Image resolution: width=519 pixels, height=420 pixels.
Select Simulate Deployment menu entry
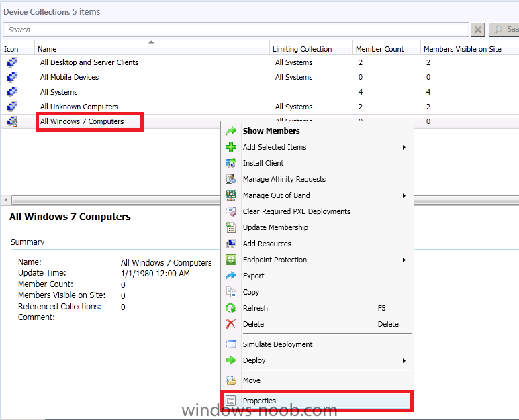[317, 344]
